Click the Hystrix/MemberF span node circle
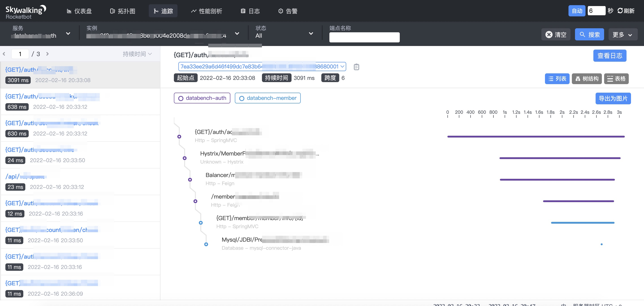The height and width of the screenshot is (306, 644). pos(184,158)
